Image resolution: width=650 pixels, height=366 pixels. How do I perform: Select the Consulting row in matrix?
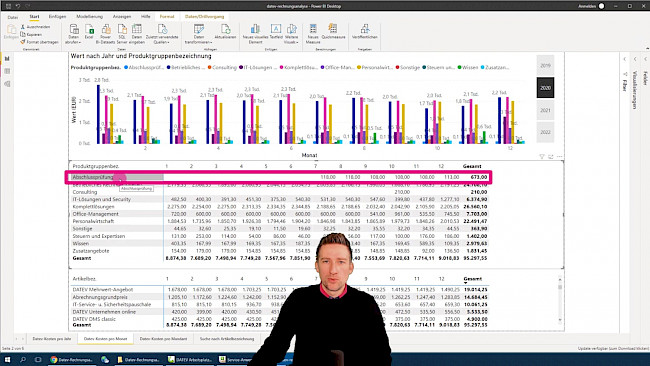(85, 192)
